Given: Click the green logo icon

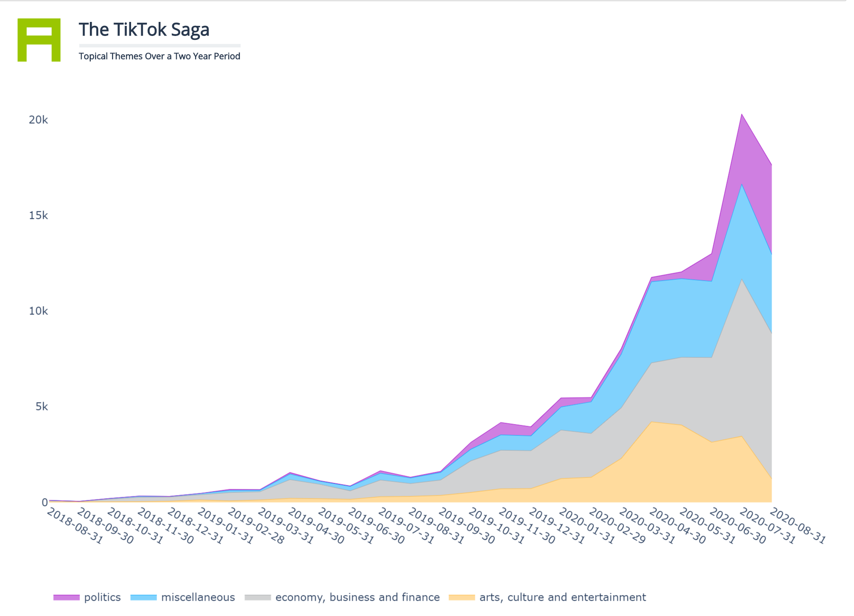Looking at the screenshot, I should [x=39, y=40].
